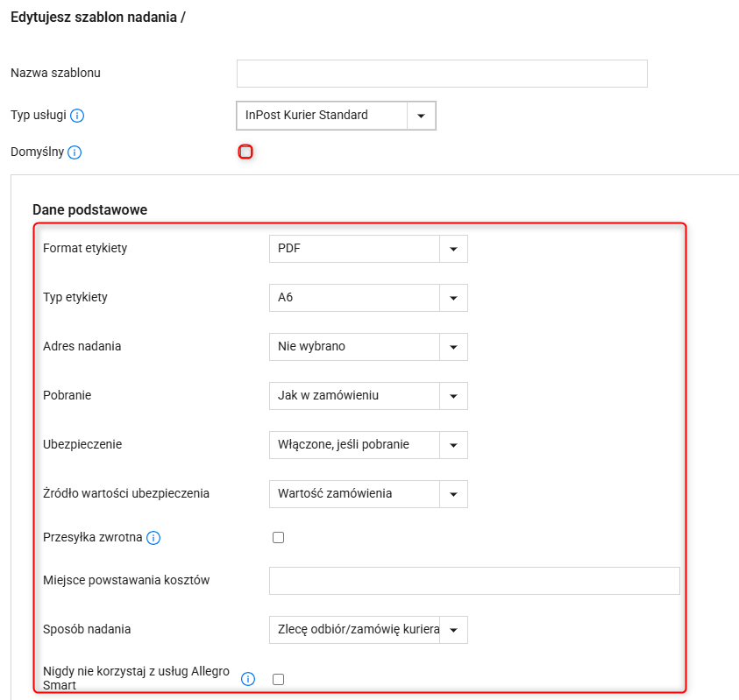This screenshot has height=700, width=739.
Task: Click the Edytujesz szablon nadania title
Action: [98, 18]
